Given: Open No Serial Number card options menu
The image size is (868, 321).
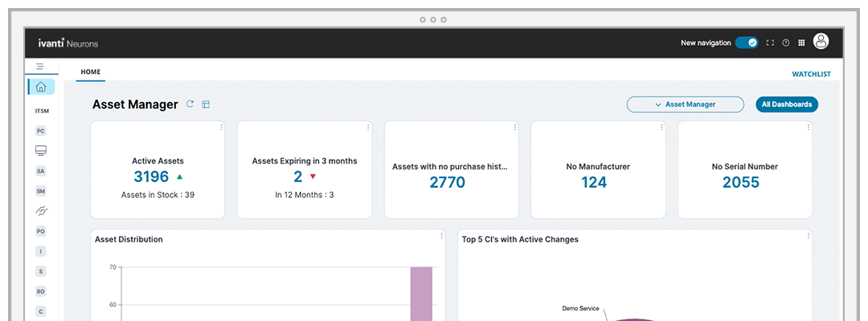Looking at the screenshot, I should (x=809, y=127).
